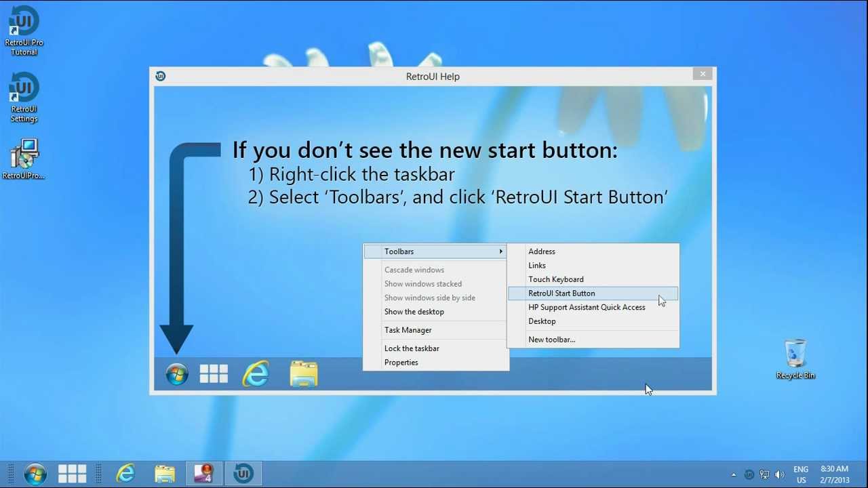Choose Desktop in the Toolbars submenu

(593, 321)
